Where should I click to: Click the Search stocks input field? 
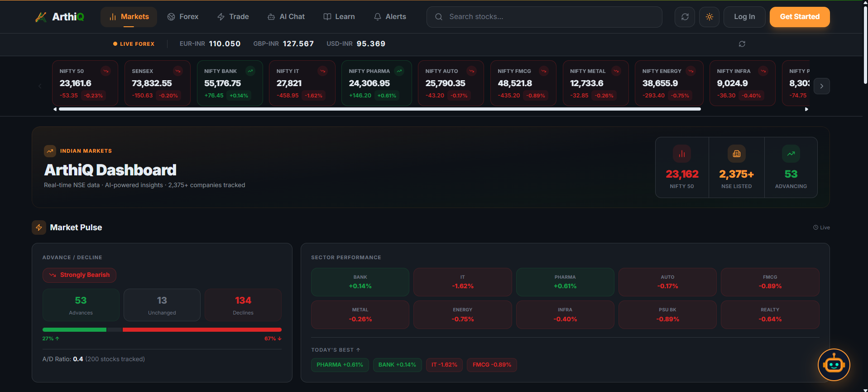tap(544, 17)
